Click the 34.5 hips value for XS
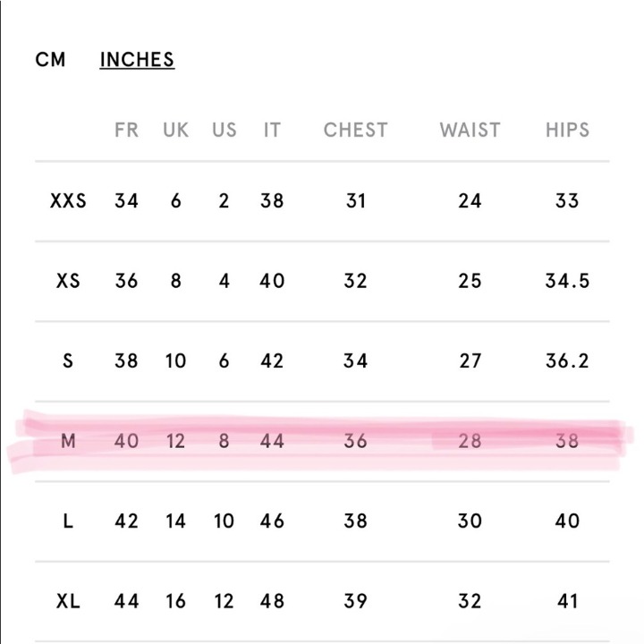This screenshot has width=644, height=644. pos(567,281)
